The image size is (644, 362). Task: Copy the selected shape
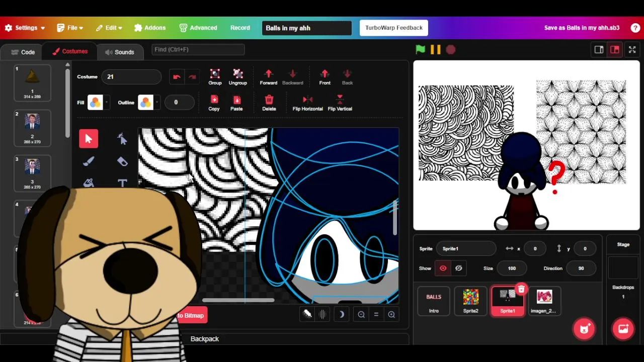[214, 103]
